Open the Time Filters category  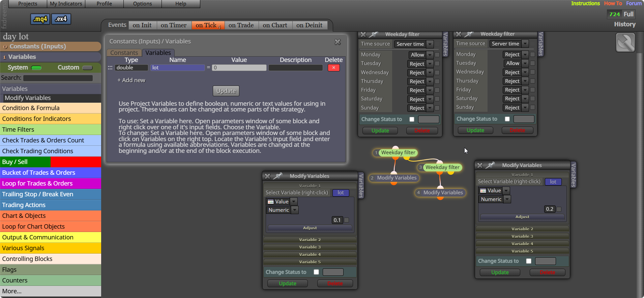51,130
